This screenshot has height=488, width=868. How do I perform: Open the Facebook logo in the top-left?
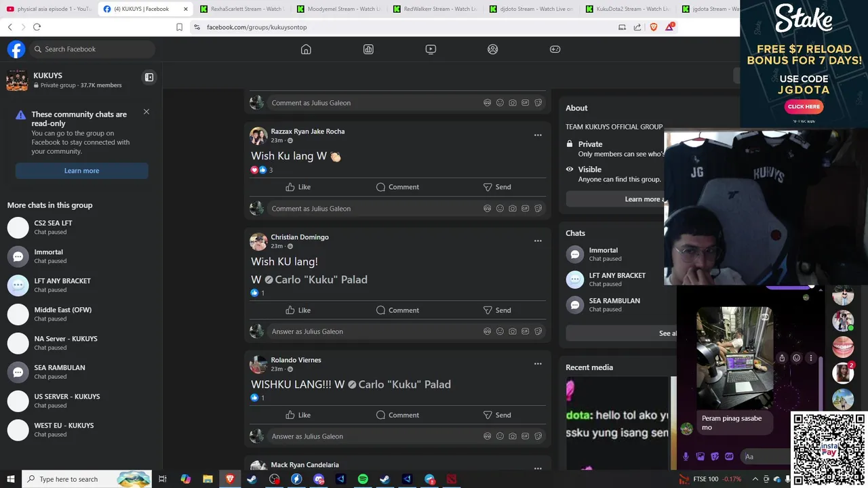(16, 49)
